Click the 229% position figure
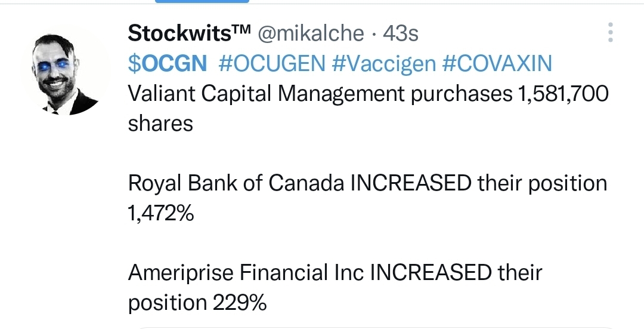 (x=239, y=303)
